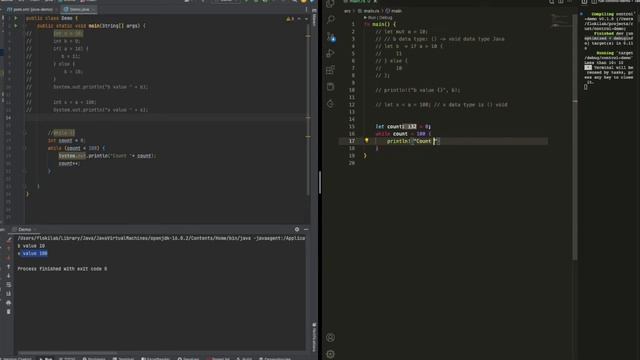Click the java path link in Run console
640x360 pixels.
point(161,238)
